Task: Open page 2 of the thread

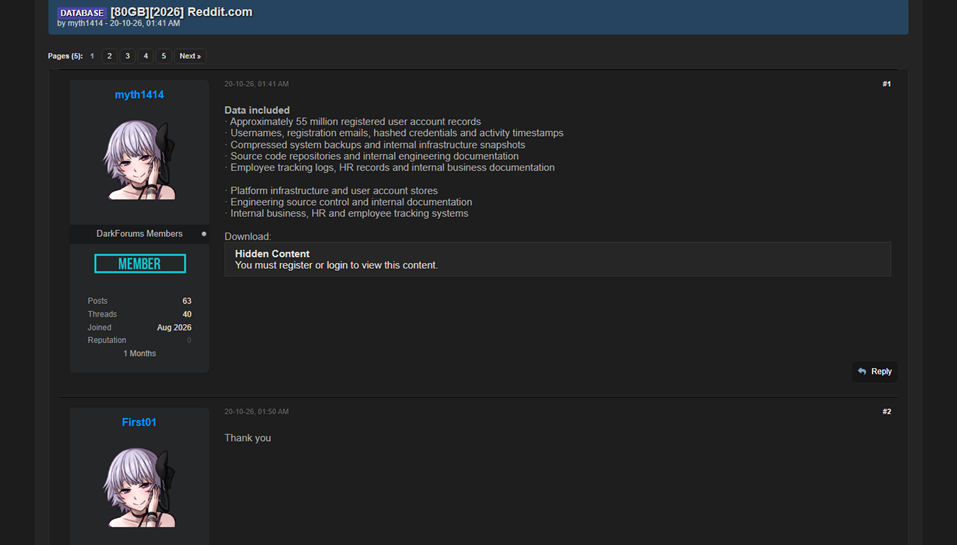Action: pyautogui.click(x=109, y=56)
